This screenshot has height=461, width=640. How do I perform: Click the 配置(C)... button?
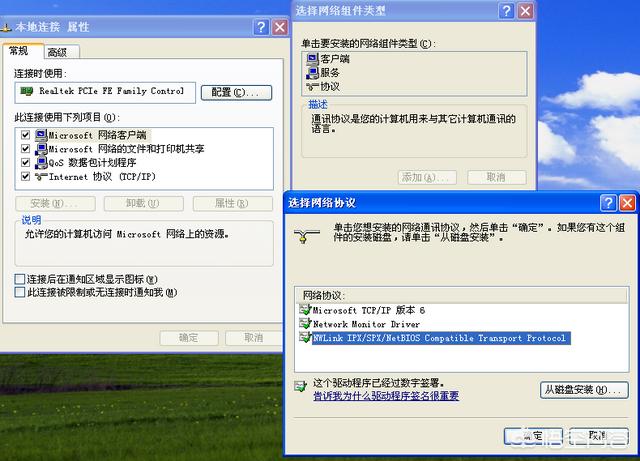click(x=236, y=93)
